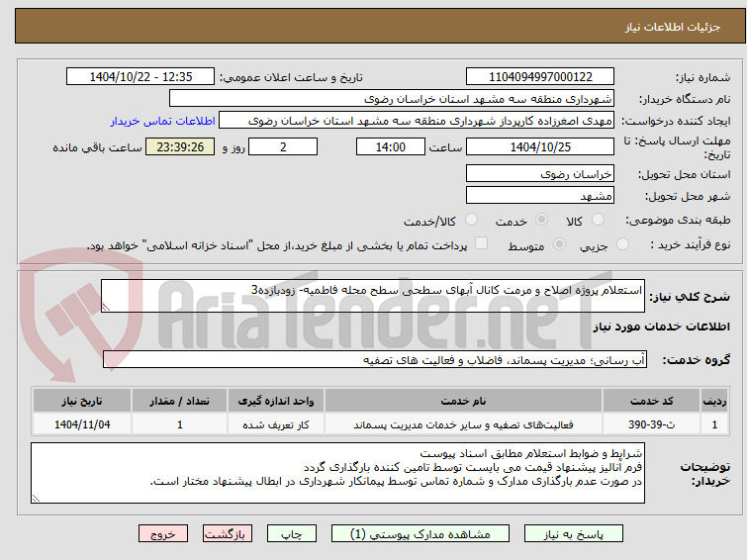Click the جزئیات اطلاعات نیاز page header

click(673, 27)
